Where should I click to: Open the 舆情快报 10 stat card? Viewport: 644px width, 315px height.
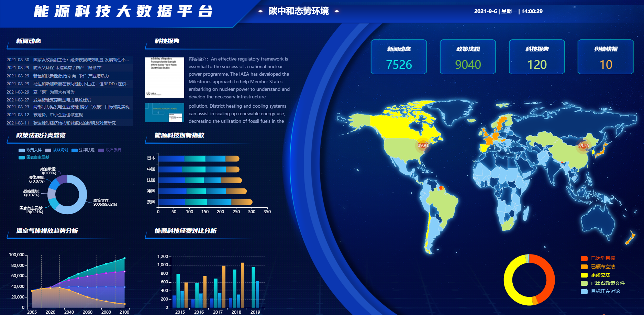606,57
